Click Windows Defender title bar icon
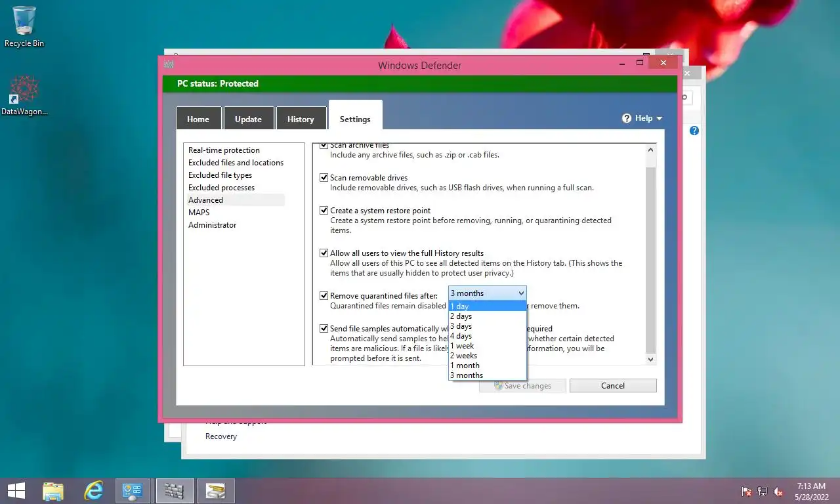 [169, 64]
